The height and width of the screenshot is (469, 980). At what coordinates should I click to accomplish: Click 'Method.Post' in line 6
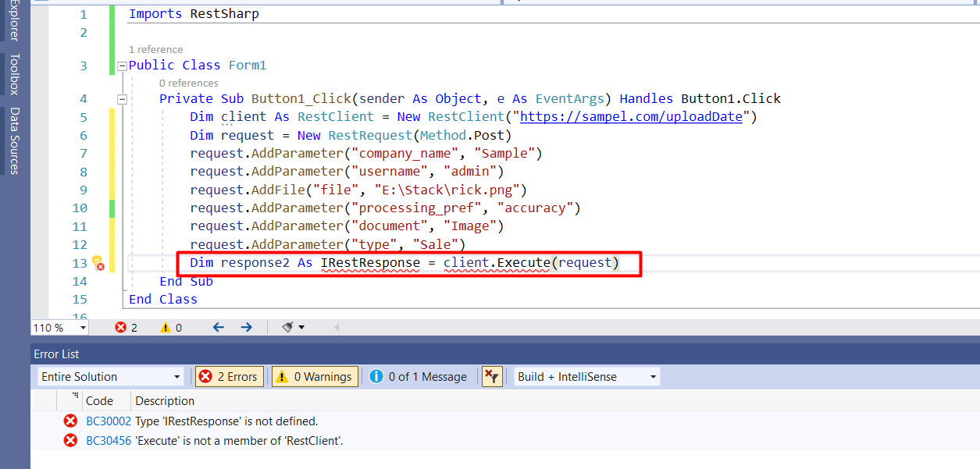462,136
